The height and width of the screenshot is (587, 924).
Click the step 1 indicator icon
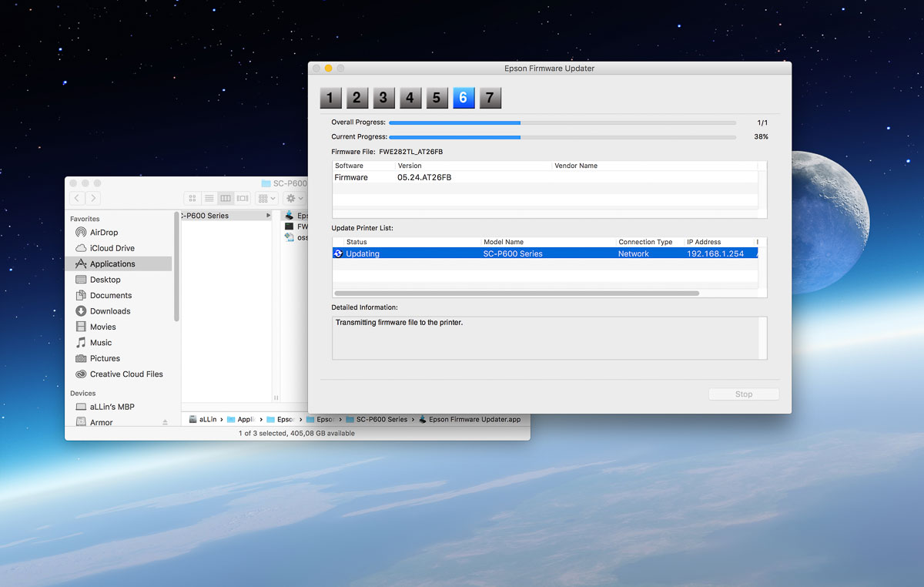tap(330, 98)
